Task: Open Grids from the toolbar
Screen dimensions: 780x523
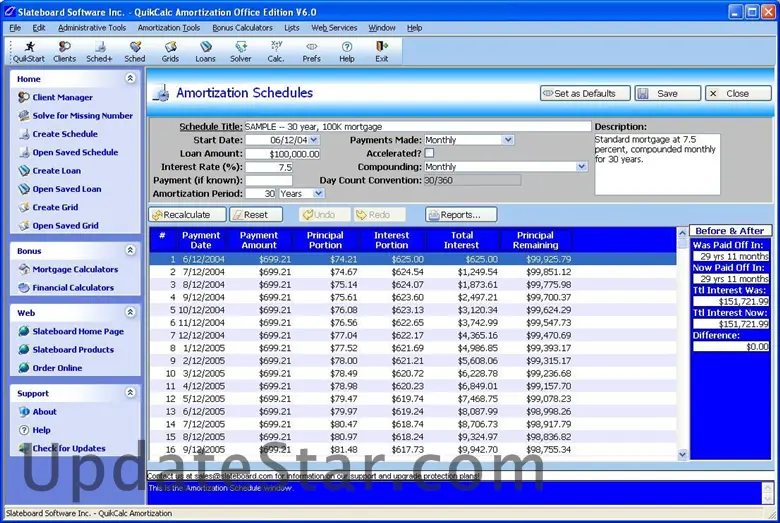Action: [170, 52]
